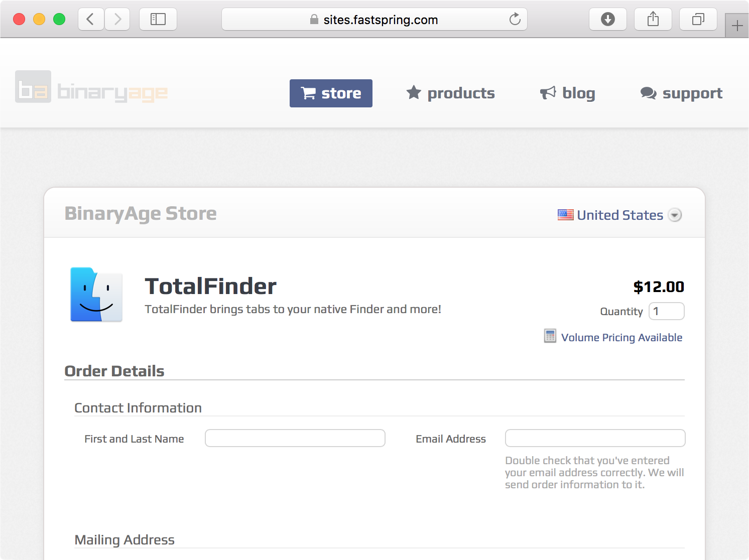Click the sites.fastspring.com address bar
749x560 pixels.
[374, 20]
